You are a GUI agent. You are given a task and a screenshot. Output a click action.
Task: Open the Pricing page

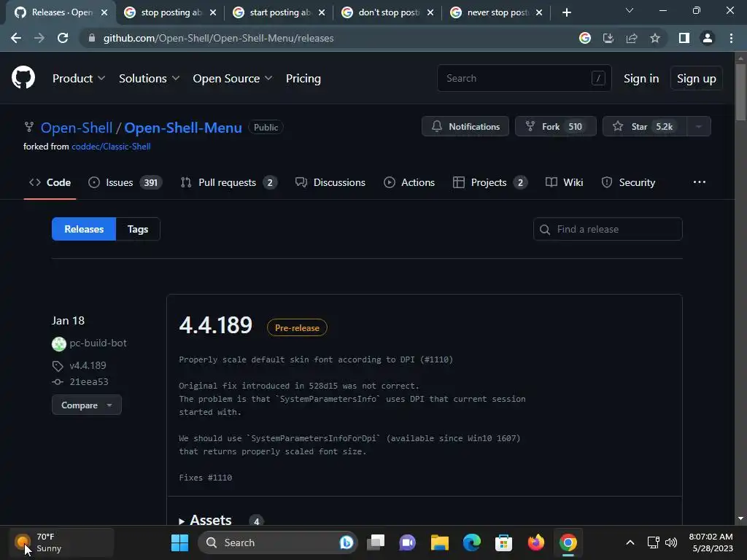click(x=303, y=79)
